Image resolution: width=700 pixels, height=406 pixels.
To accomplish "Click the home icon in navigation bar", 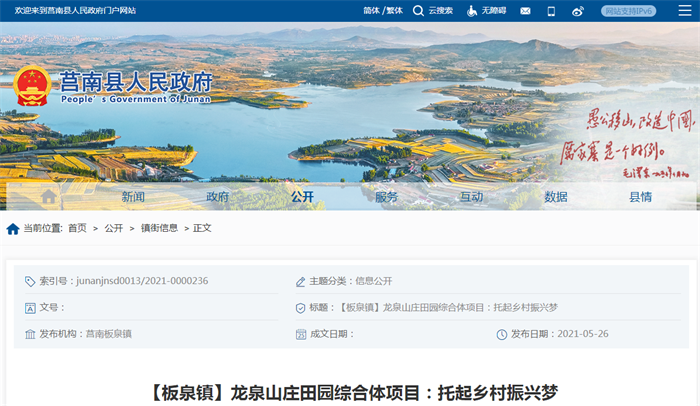I will tap(48, 196).
